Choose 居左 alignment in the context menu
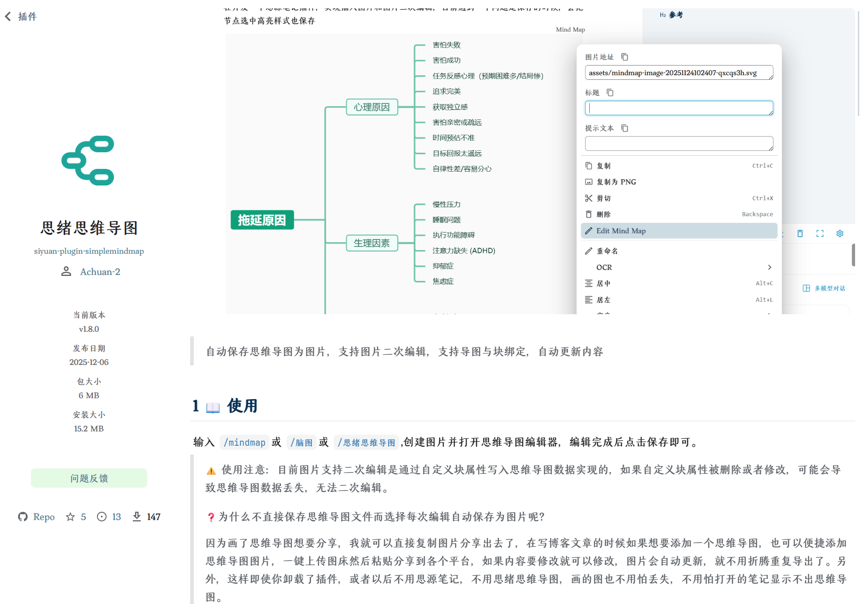Viewport: 868px width, 604px height. coord(679,299)
